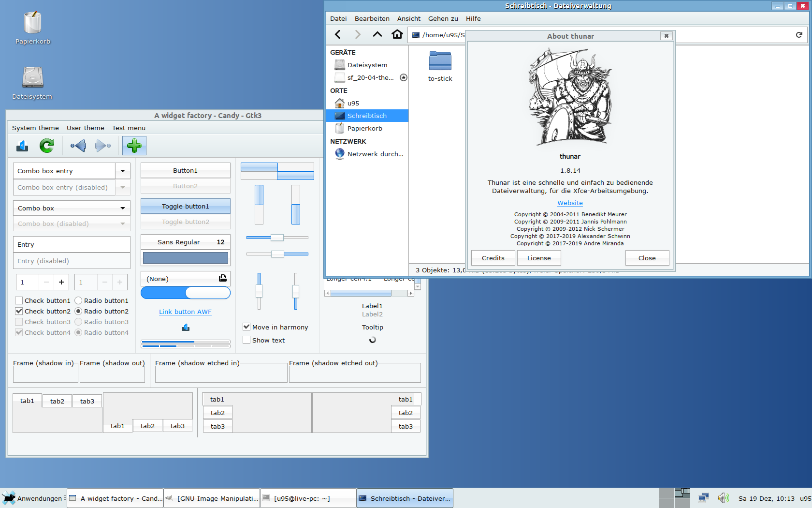This screenshot has height=508, width=812.
Task: Open the User theme menu
Action: coord(86,128)
